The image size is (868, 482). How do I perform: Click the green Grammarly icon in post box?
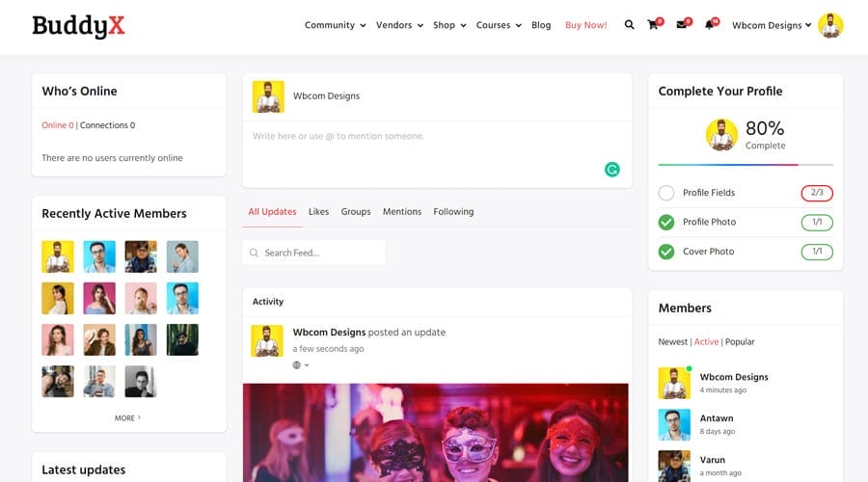tap(611, 170)
